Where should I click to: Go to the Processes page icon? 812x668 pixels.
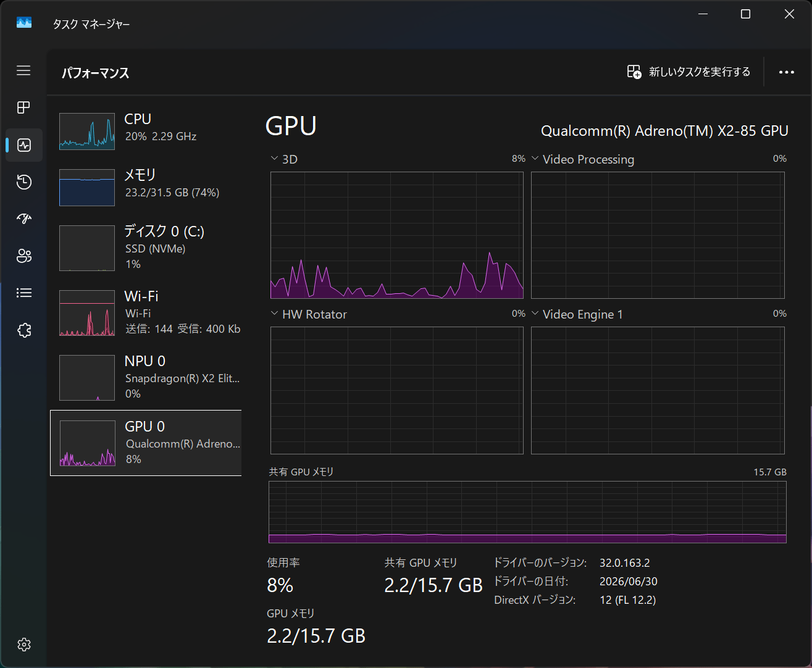(x=23, y=107)
